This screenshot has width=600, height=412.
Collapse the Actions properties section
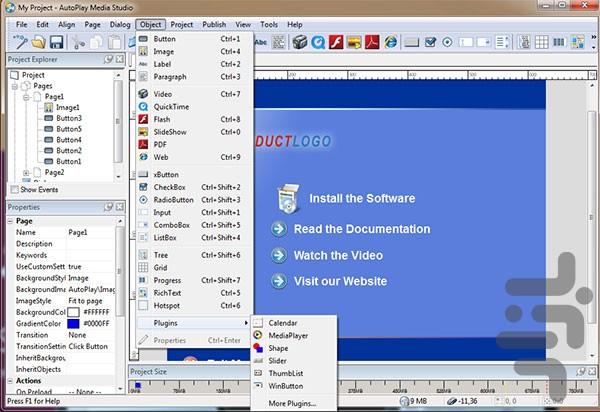10,381
